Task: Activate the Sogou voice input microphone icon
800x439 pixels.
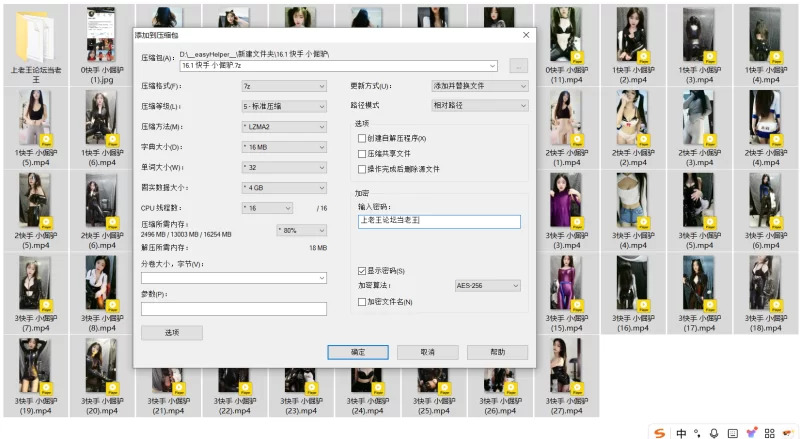Action: click(714, 432)
